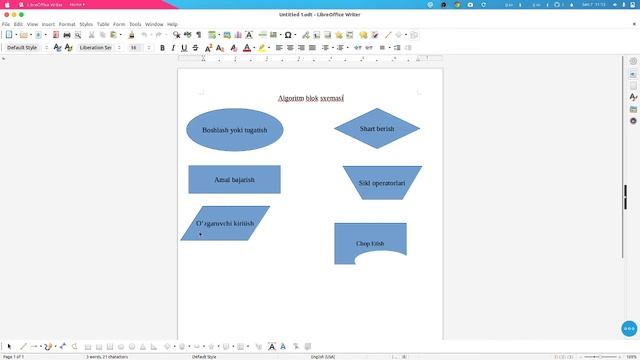Open the Insert menu

48,24
